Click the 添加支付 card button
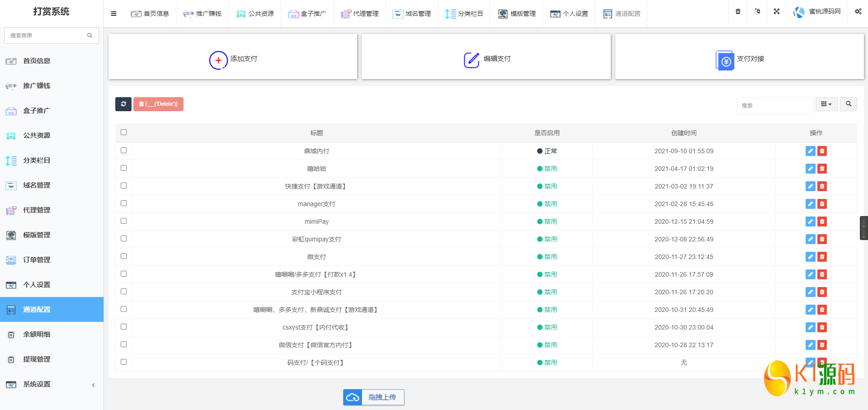The width and height of the screenshot is (868, 410). (x=233, y=59)
